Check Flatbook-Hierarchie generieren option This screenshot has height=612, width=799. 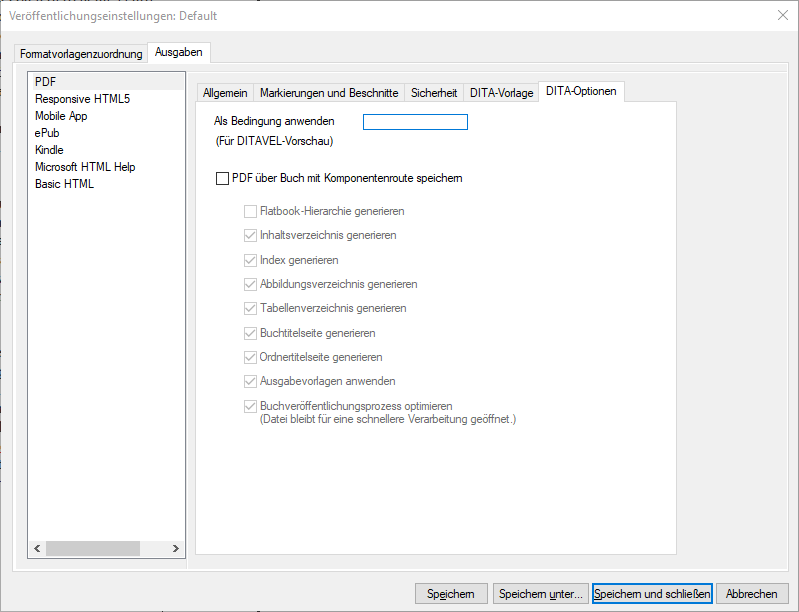[x=251, y=212]
